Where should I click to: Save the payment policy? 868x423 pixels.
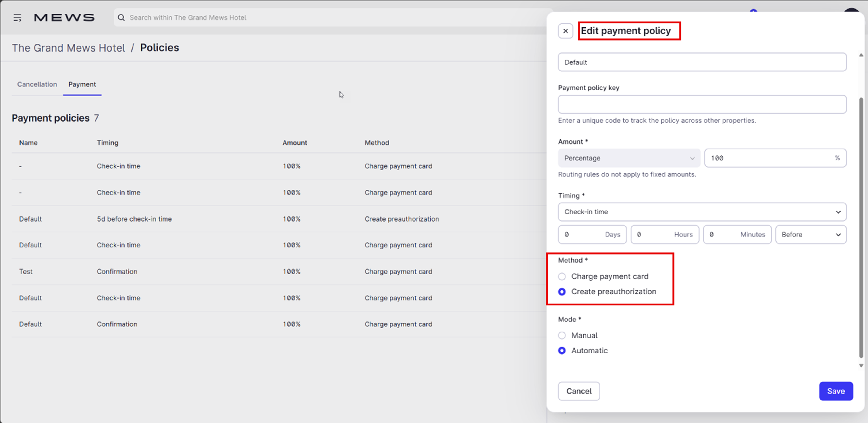point(836,391)
